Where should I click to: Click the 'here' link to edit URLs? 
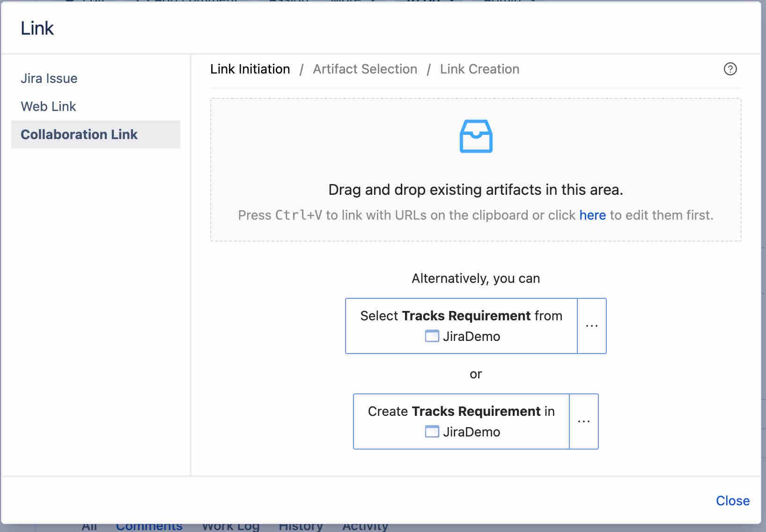[592, 215]
